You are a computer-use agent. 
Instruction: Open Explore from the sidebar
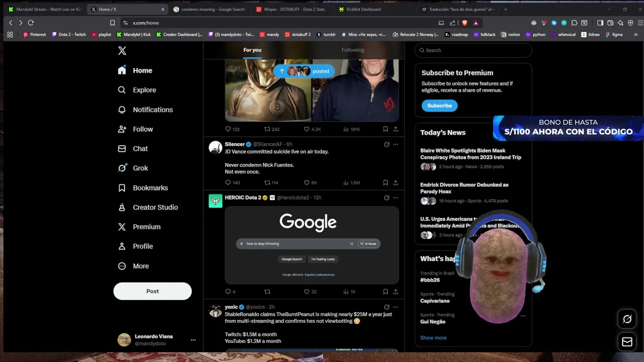(x=137, y=90)
